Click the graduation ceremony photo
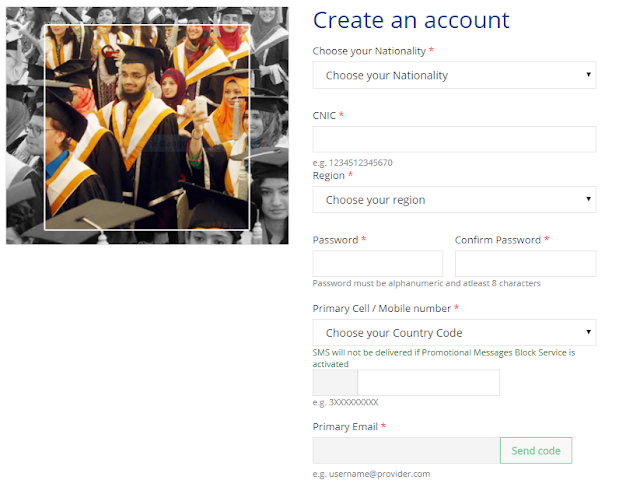Screen dimensions: 640x480 (147, 126)
